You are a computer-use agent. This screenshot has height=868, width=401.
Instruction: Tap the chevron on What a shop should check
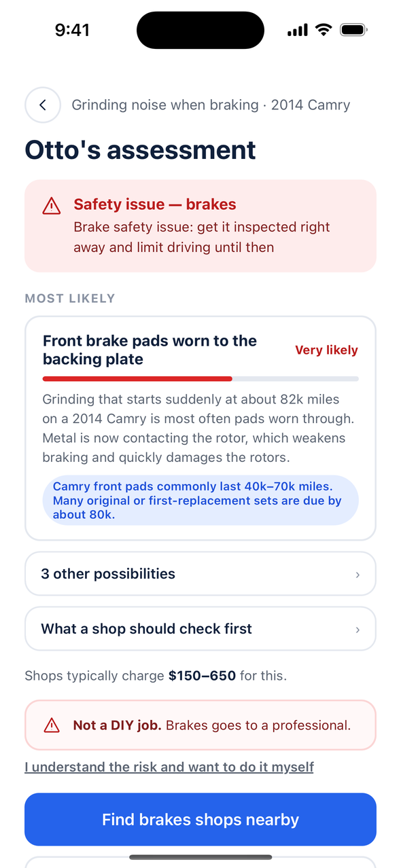coord(358,630)
